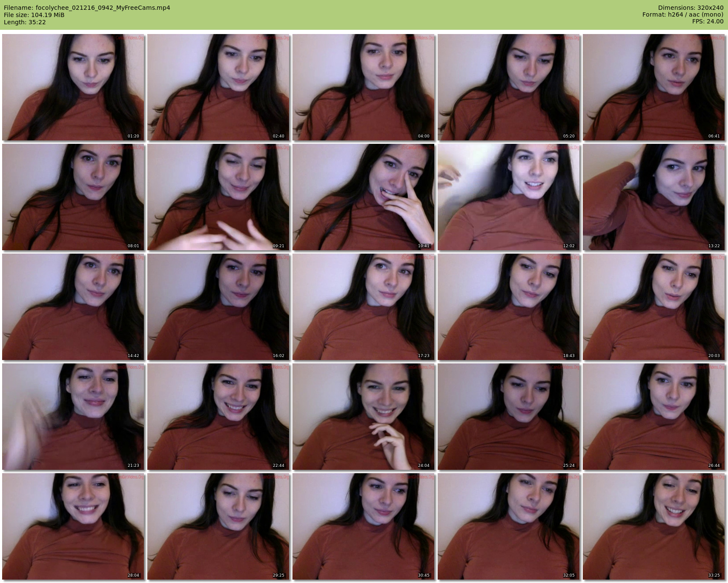Click the thumbnail marked 04:00

tap(364, 87)
